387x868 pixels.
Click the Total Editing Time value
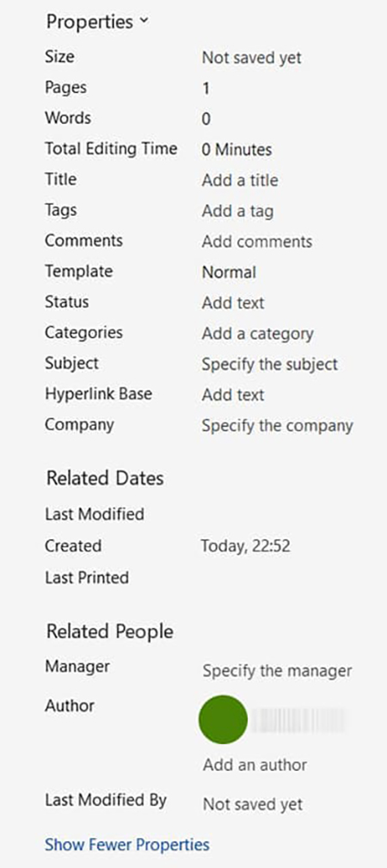coord(236,150)
